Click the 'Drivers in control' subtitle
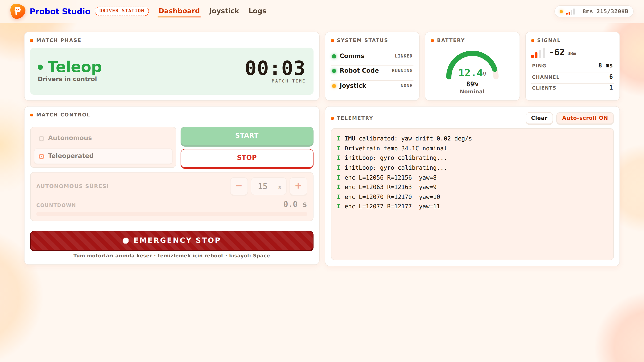This screenshot has height=362, width=644. point(67,79)
